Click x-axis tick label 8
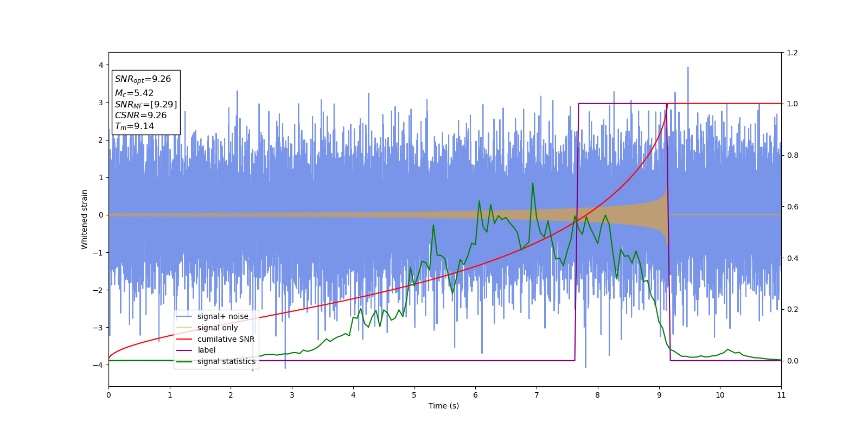Image resolution: width=868 pixels, height=434 pixels. click(x=598, y=395)
